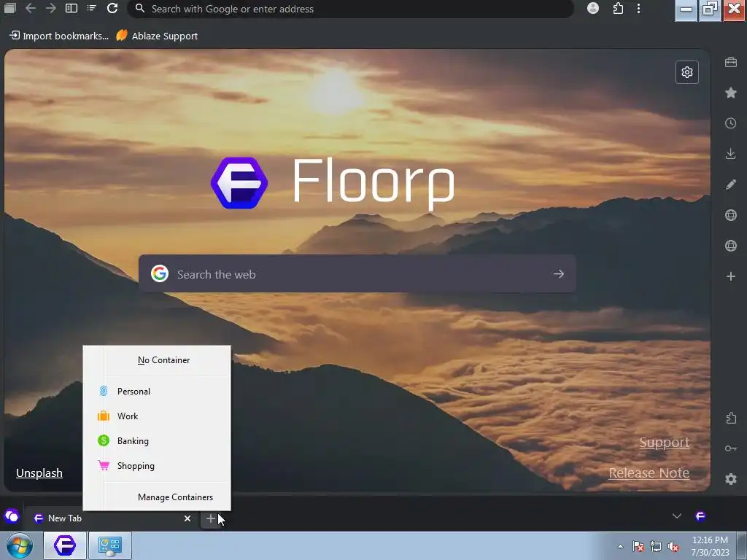This screenshot has width=747, height=560.
Task: Go back with the back arrow
Action: (31, 9)
